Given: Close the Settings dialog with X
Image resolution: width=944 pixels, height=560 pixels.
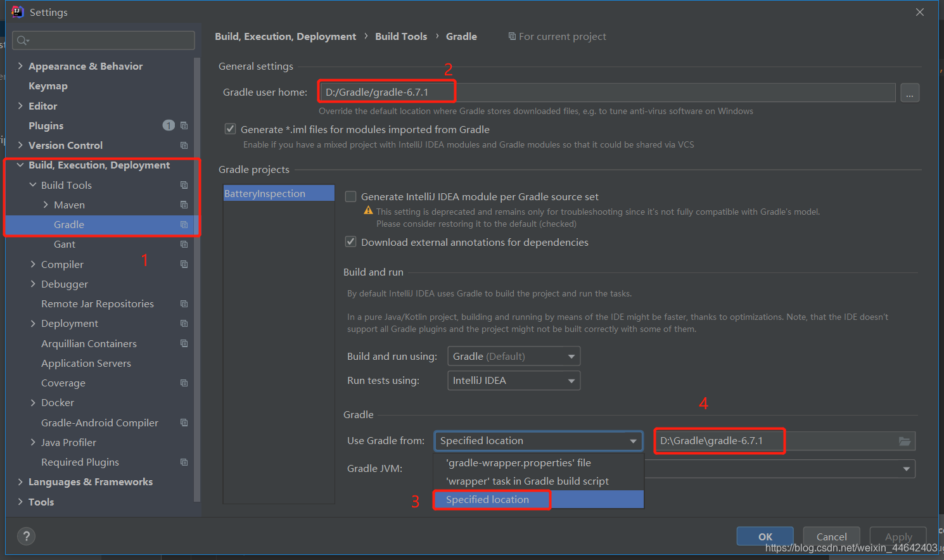Looking at the screenshot, I should tap(920, 12).
